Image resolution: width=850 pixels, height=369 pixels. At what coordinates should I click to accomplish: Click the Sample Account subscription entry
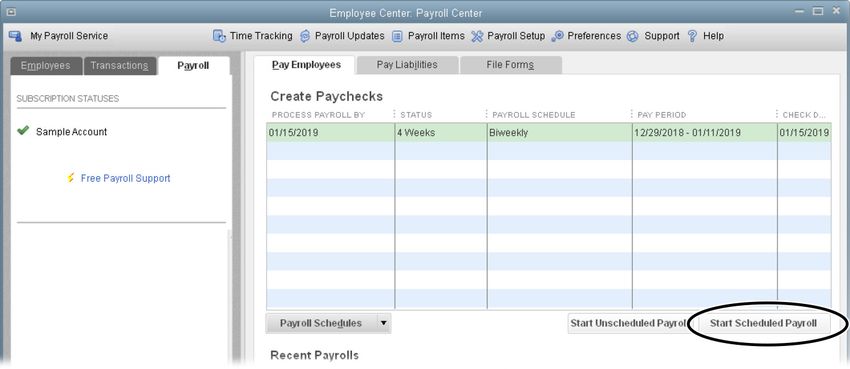click(72, 132)
